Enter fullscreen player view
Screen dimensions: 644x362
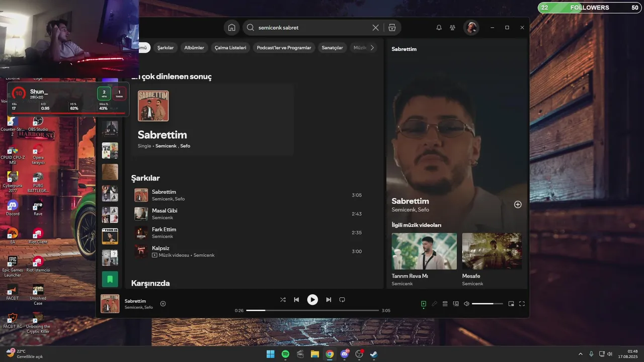pos(522,304)
